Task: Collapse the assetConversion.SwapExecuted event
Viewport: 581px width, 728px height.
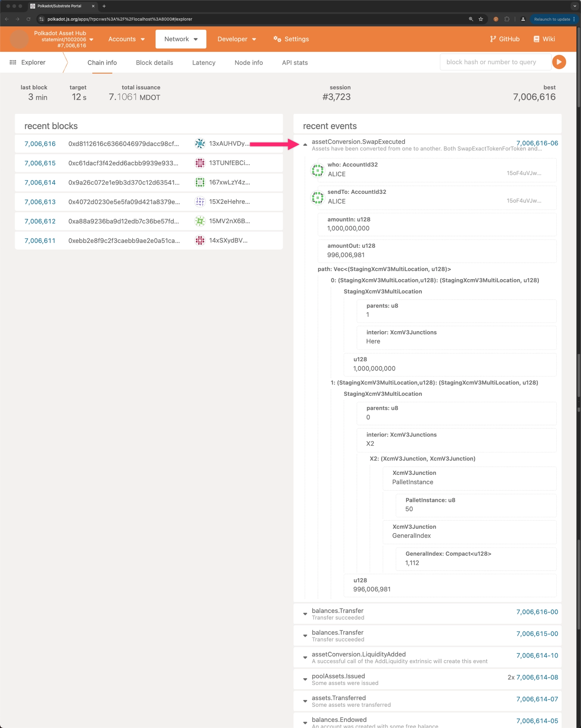Action: click(x=305, y=145)
